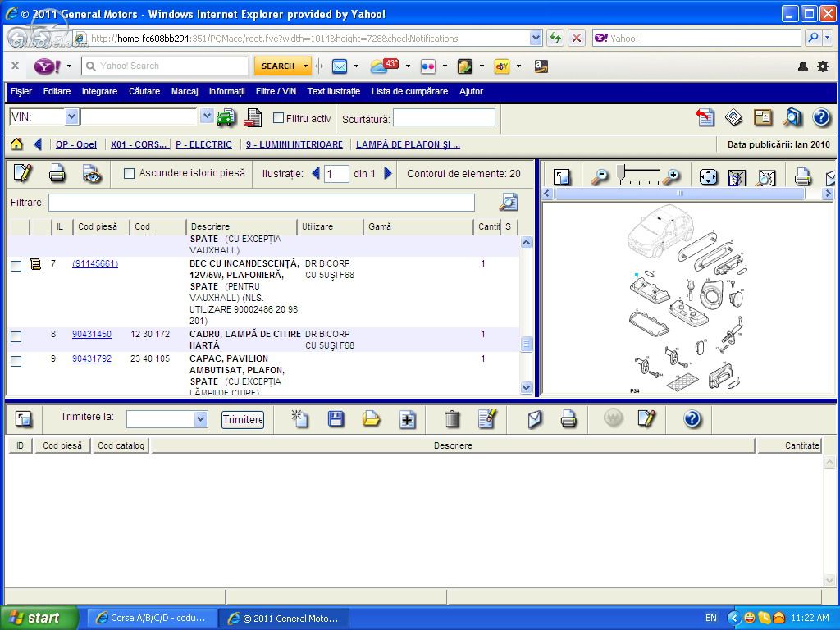840x630 pixels.
Task: Create new shopping list icon
Action: 299,419
